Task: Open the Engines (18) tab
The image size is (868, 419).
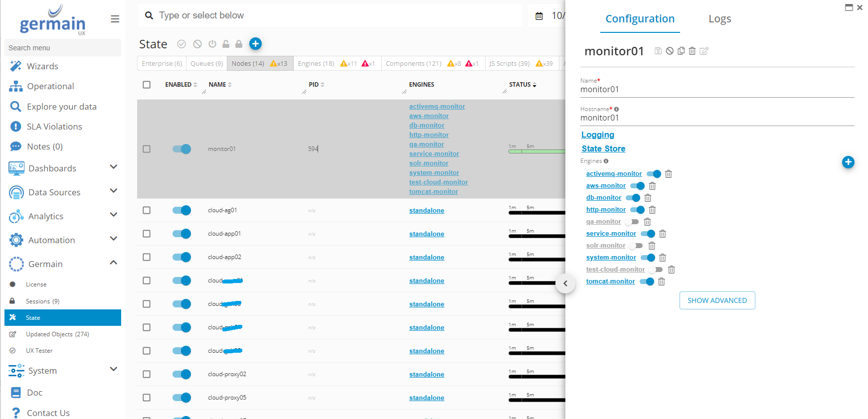Action: pos(316,64)
